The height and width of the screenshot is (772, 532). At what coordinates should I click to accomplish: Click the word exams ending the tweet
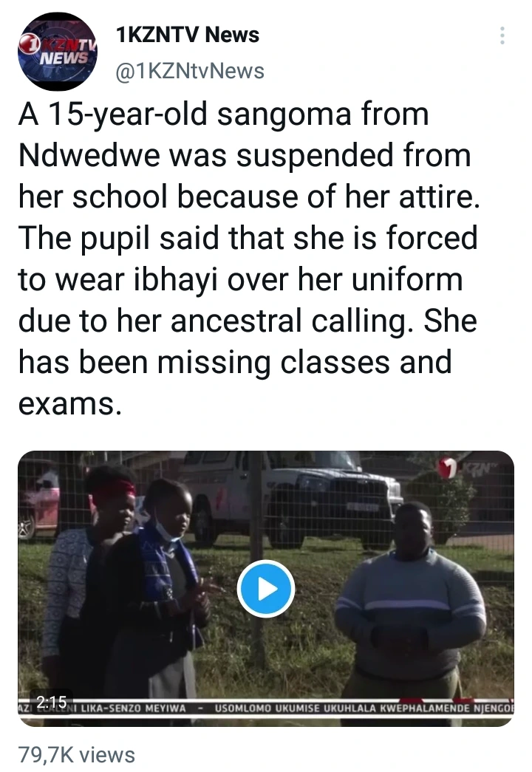point(69,403)
